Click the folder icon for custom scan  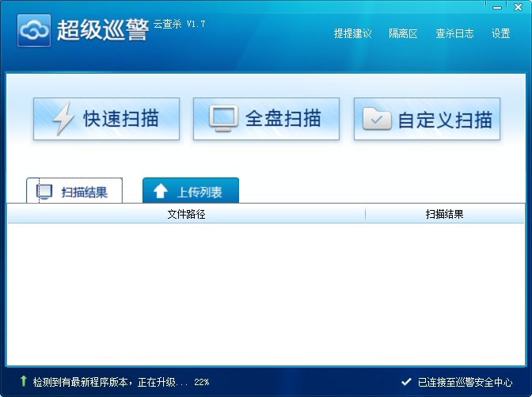click(x=377, y=120)
